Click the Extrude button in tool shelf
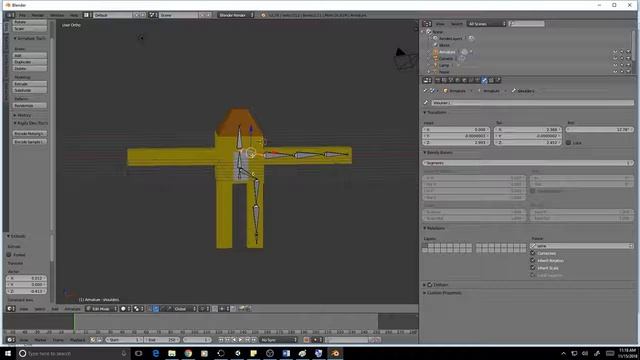640x360 pixels. [30, 84]
